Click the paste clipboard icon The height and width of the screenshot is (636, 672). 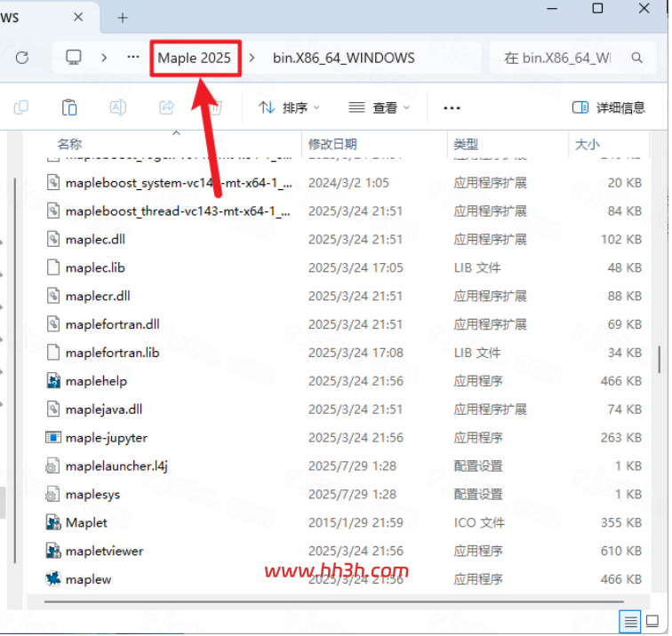tap(69, 107)
